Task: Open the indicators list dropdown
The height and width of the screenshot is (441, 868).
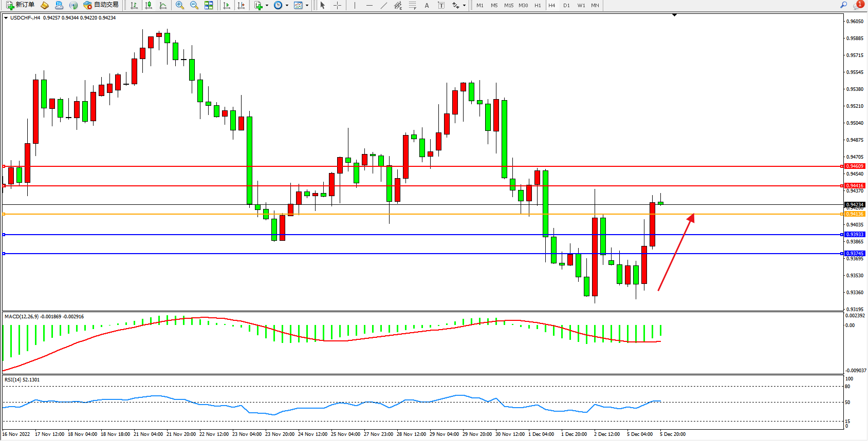Action: (261, 5)
